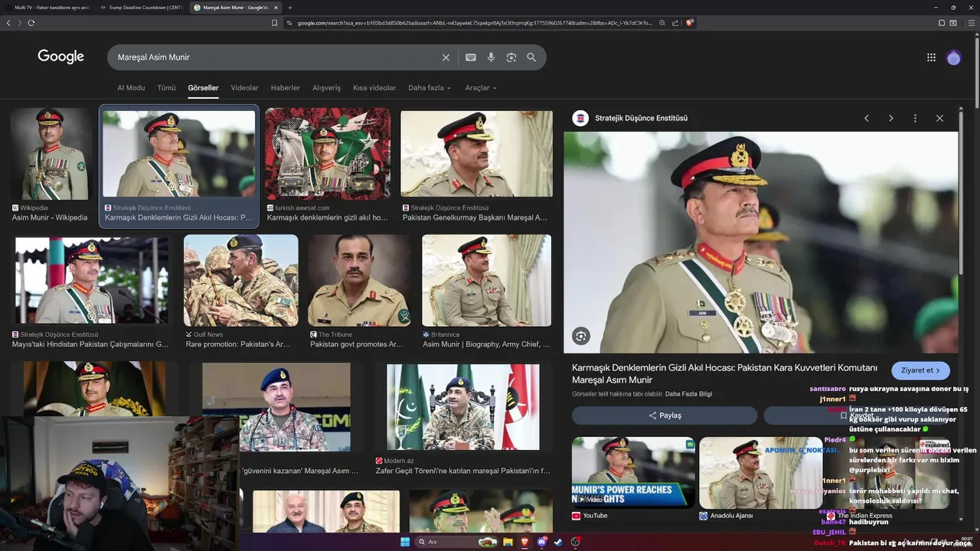
Task: Open the zoom magnifier icon in address bar
Action: 662,23
